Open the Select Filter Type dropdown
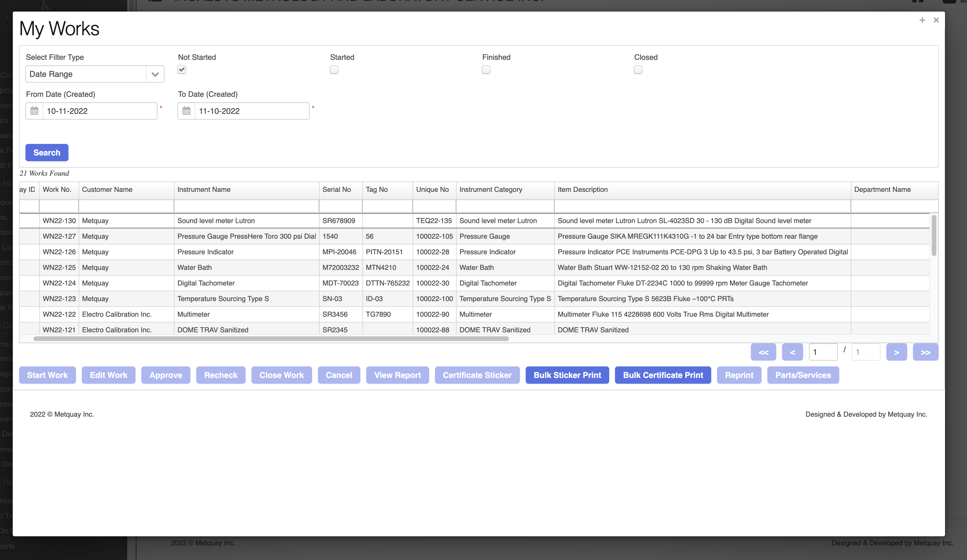The image size is (967, 560). pyautogui.click(x=95, y=74)
